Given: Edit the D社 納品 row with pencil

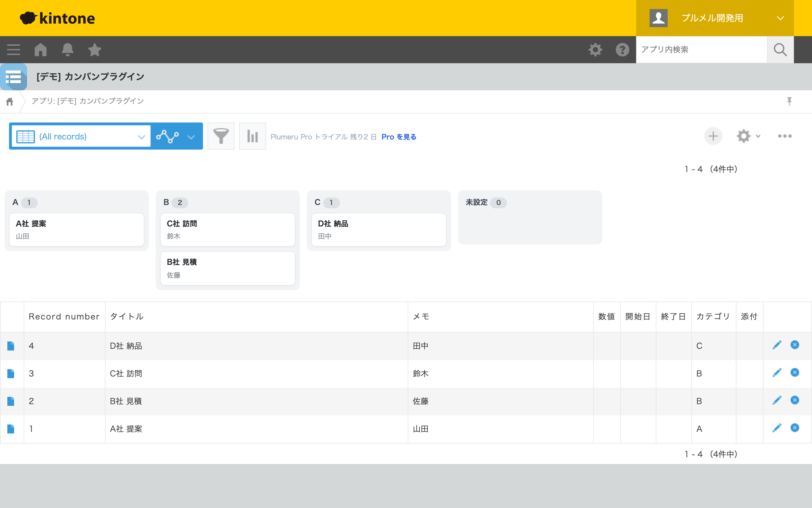Looking at the screenshot, I should [x=777, y=345].
